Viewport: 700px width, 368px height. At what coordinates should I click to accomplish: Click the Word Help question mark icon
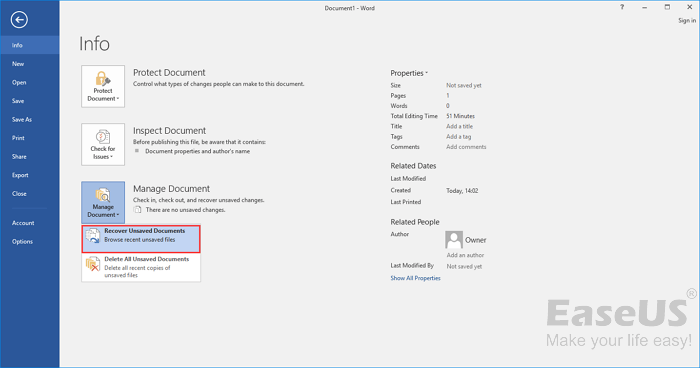click(x=622, y=7)
